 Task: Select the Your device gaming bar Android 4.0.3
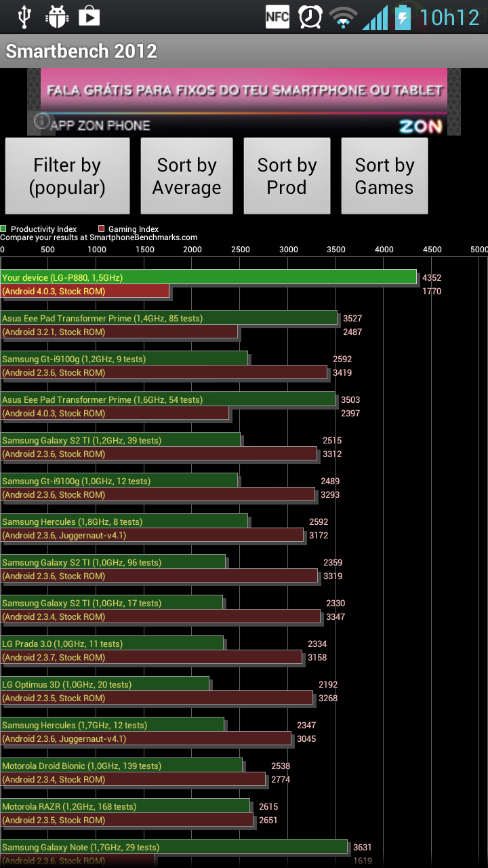pyautogui.click(x=85, y=291)
